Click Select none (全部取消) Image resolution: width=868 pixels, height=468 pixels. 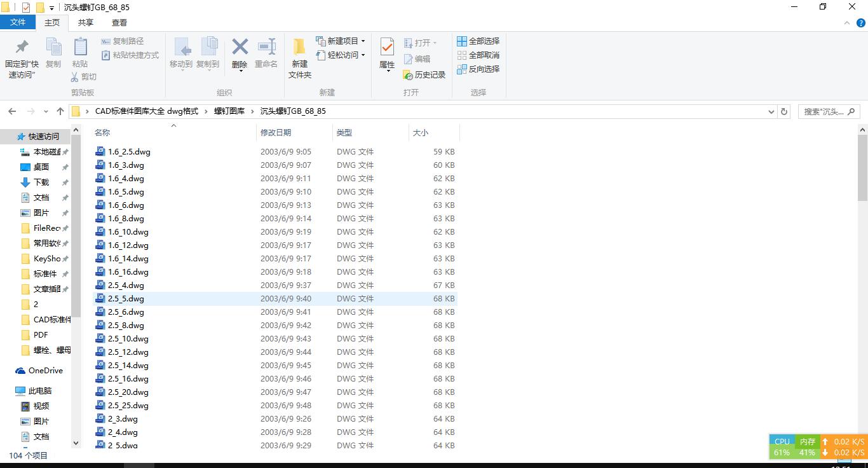coord(478,55)
